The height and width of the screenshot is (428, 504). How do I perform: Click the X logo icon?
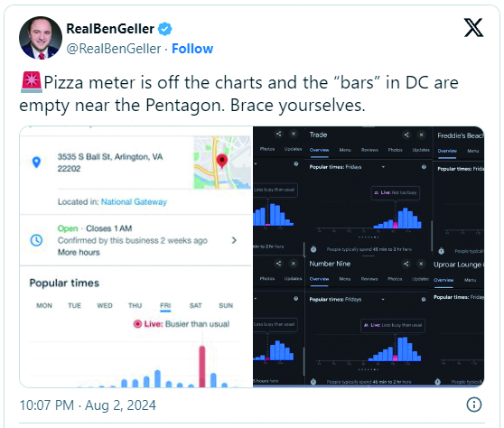[473, 28]
